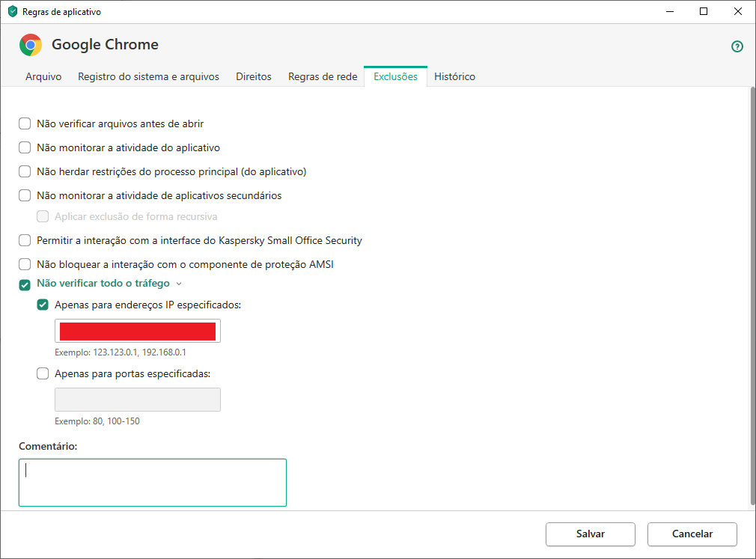The height and width of the screenshot is (559, 756).
Task: Click the ports input field
Action: [x=138, y=400]
